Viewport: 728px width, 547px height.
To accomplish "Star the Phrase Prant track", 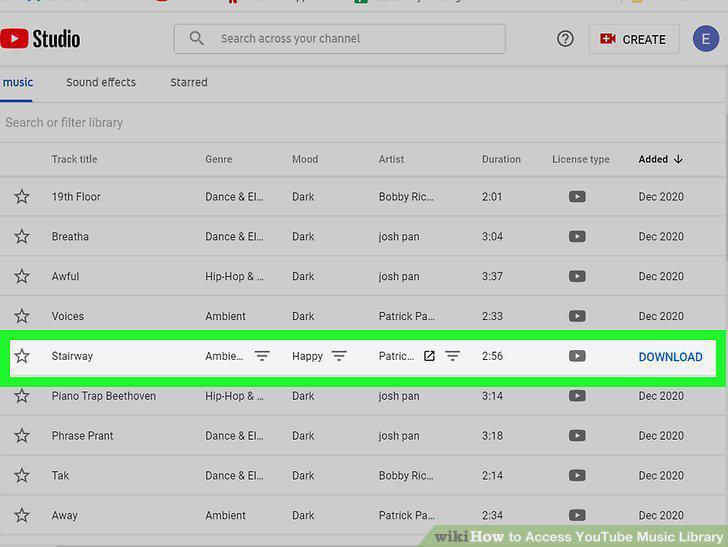I will (22, 436).
